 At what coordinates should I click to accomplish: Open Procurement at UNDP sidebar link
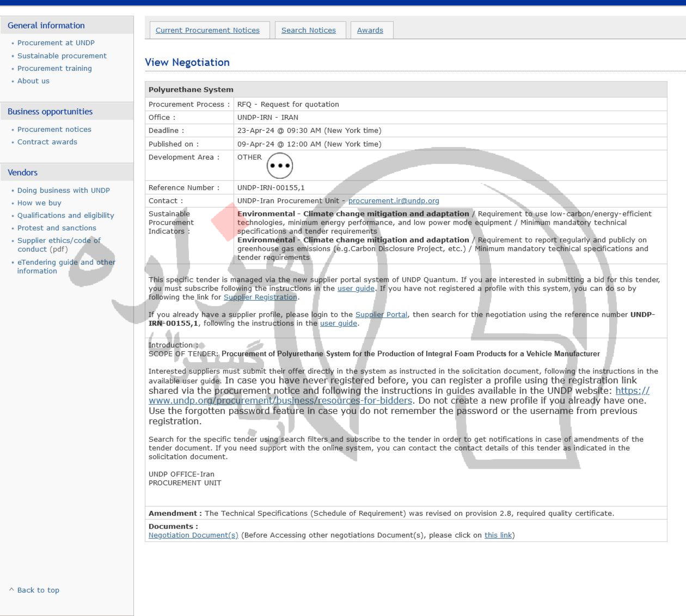click(56, 42)
